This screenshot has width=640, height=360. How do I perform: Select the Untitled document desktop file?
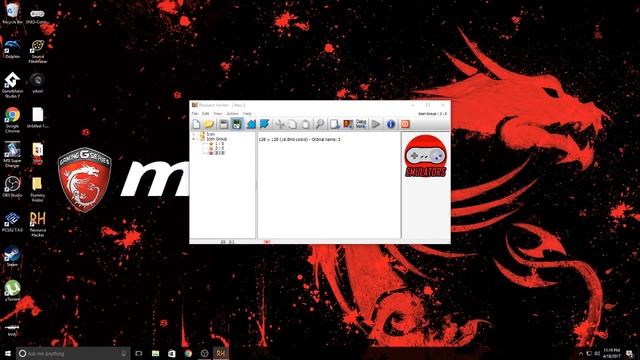click(38, 118)
